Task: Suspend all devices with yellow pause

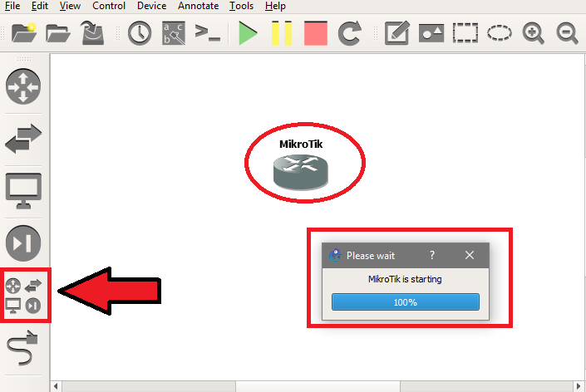Action: [282, 33]
